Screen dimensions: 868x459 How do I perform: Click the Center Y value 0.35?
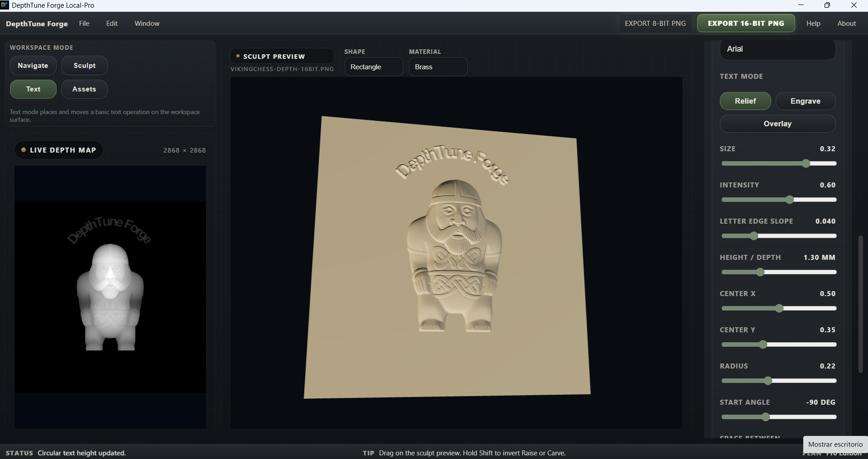point(828,330)
